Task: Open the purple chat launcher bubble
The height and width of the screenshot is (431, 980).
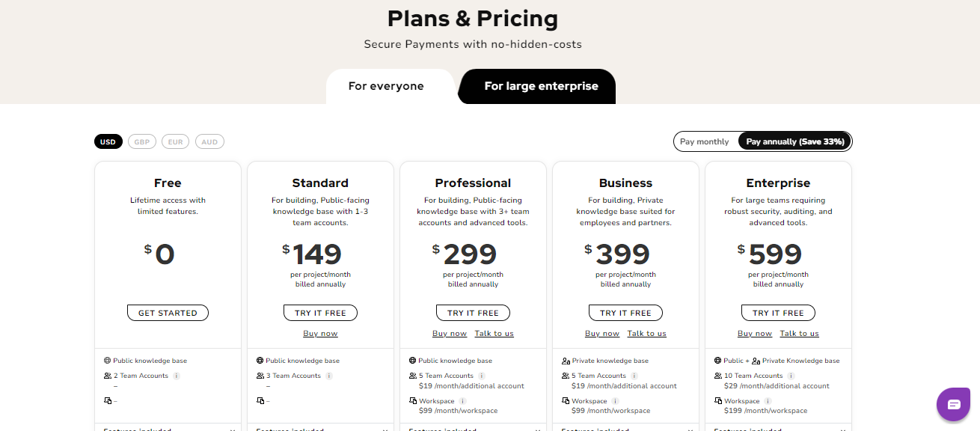Action: pos(953,404)
